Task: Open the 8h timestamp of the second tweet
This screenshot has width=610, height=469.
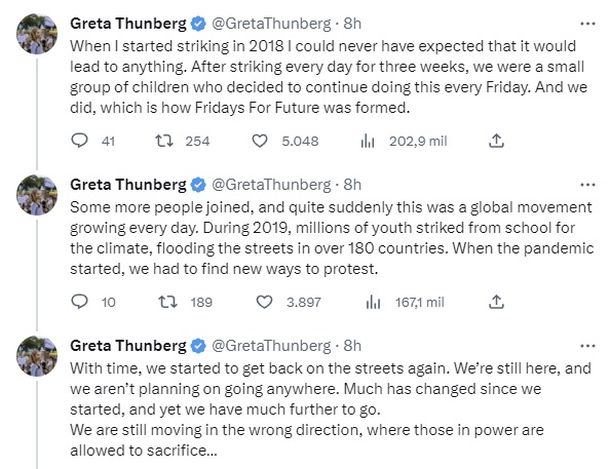Action: pos(352,184)
